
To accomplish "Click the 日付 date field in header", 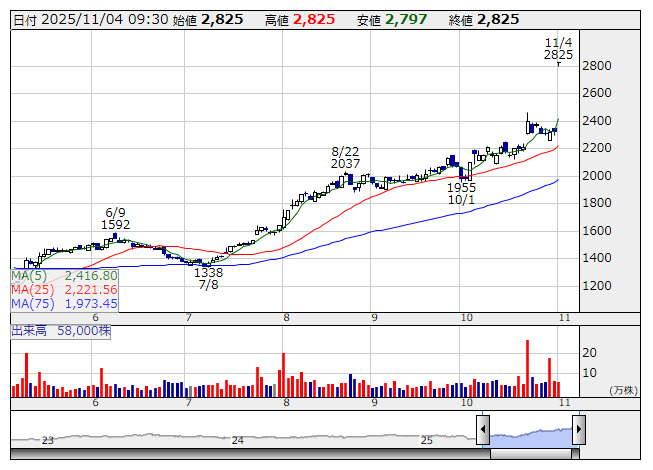I will pyautogui.click(x=76, y=19).
